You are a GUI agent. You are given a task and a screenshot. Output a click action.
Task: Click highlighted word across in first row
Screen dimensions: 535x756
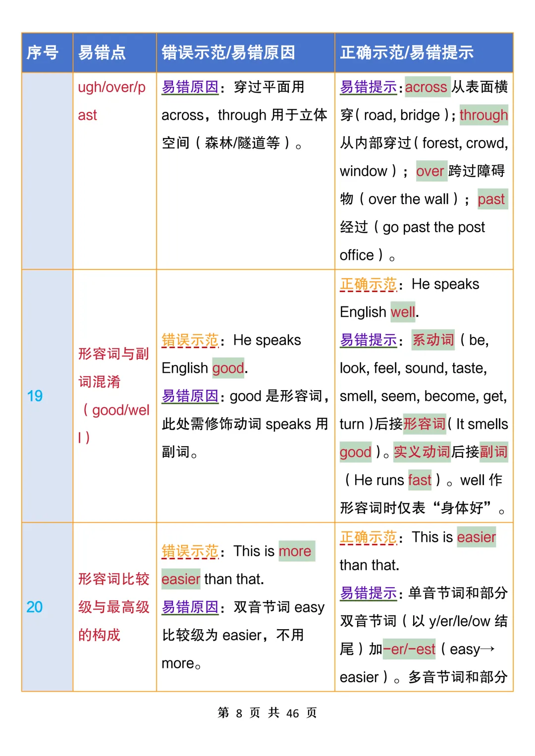click(x=427, y=87)
